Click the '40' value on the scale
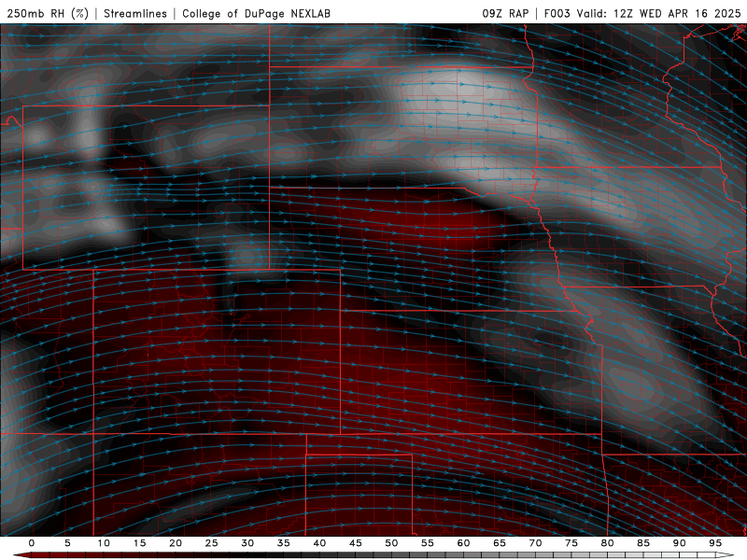This screenshot has height=560, width=747. pyautogui.click(x=319, y=543)
